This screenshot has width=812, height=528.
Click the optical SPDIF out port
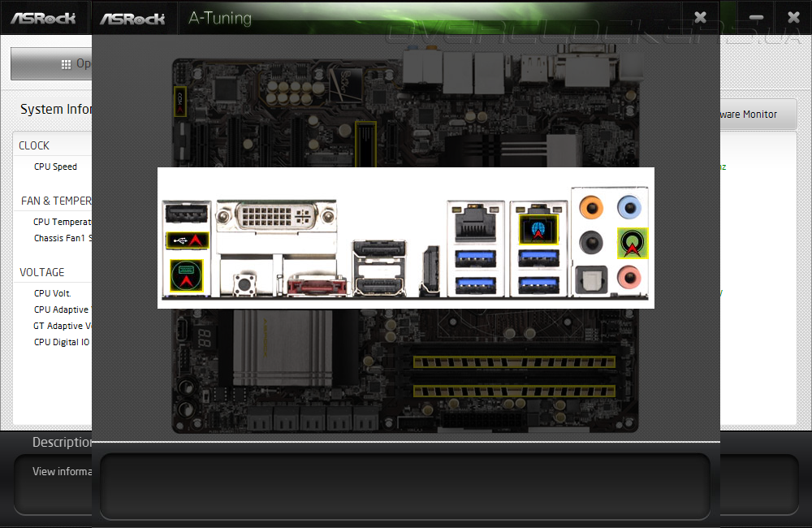click(x=591, y=280)
